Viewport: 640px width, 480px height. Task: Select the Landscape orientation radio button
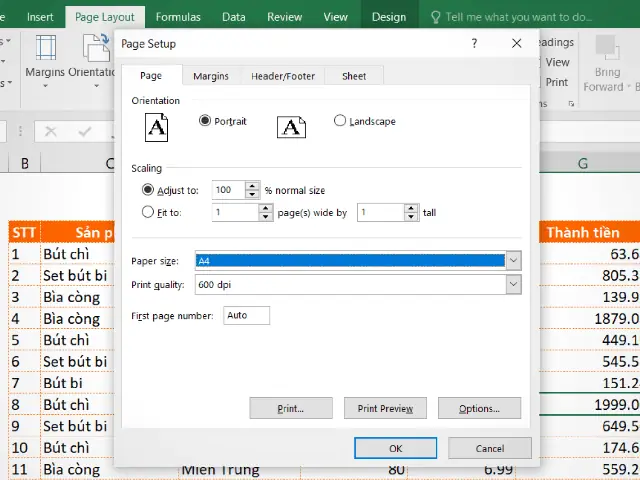click(340, 120)
